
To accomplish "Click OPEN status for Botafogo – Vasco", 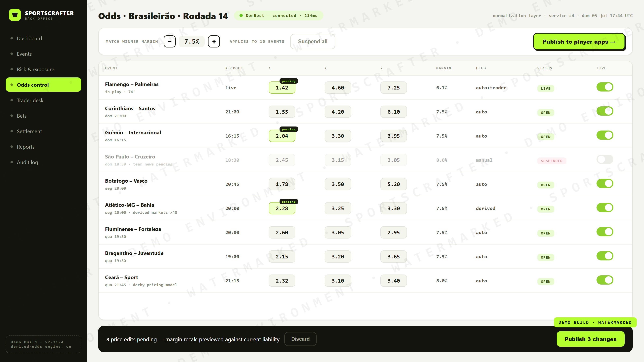I will 546,185.
